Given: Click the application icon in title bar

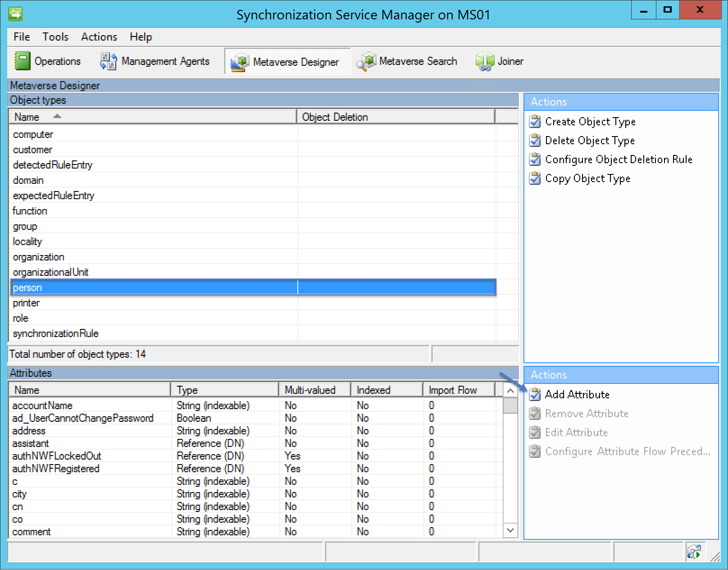Looking at the screenshot, I should 15,14.
